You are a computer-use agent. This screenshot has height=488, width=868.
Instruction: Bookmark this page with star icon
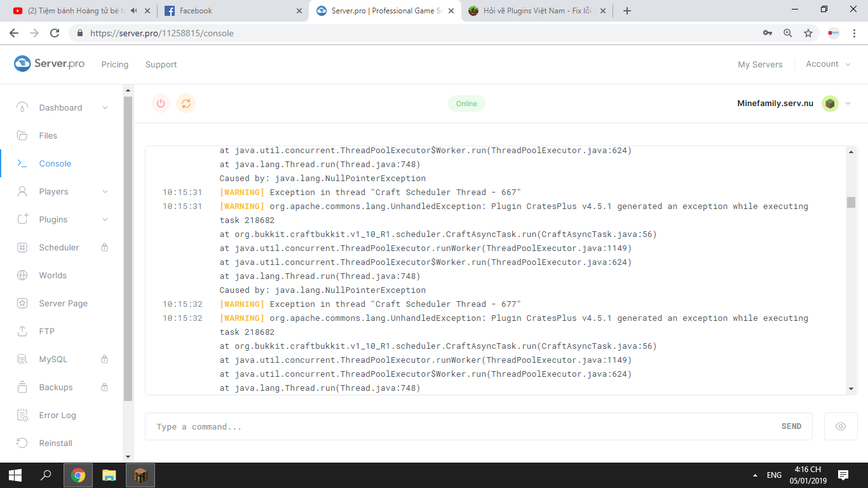pyautogui.click(x=808, y=33)
